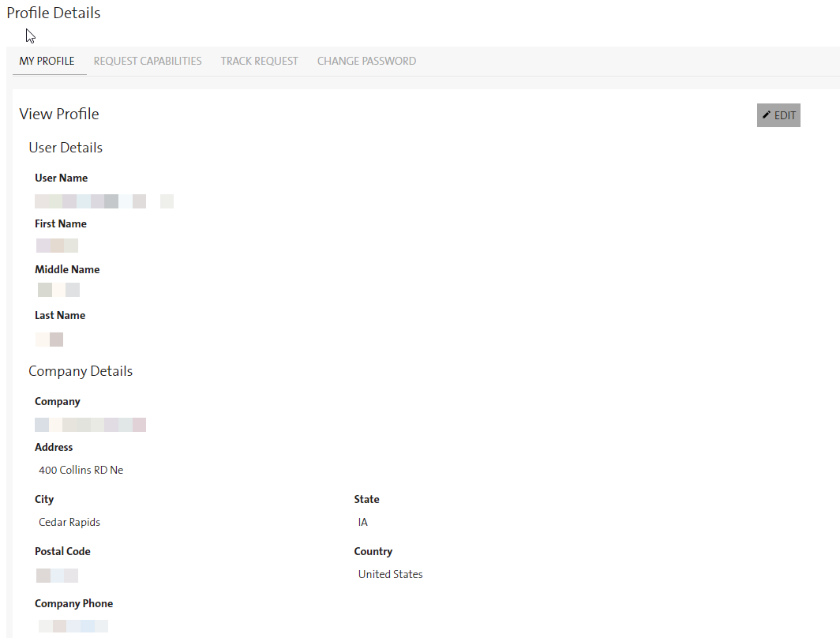Click the blurred Postal Code value
The image size is (840, 638).
57,575
